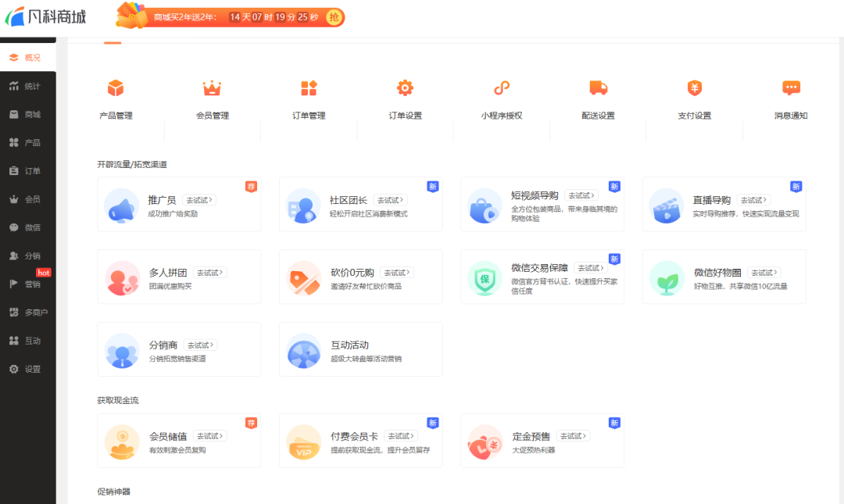Try out 多人拼团 via its 去试试 button

coord(209,272)
